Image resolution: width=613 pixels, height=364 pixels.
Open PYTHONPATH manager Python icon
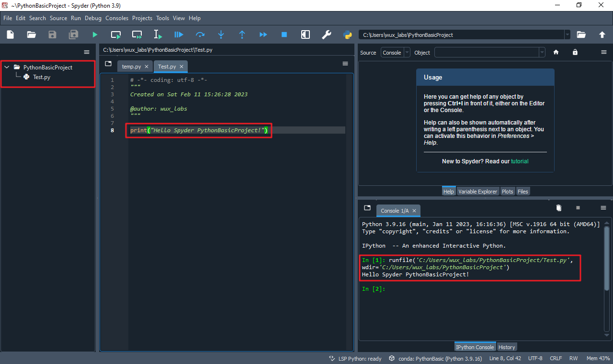[x=348, y=34]
